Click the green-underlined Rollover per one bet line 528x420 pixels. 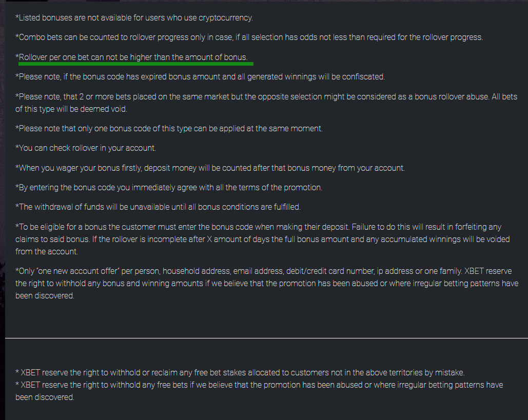(x=131, y=57)
